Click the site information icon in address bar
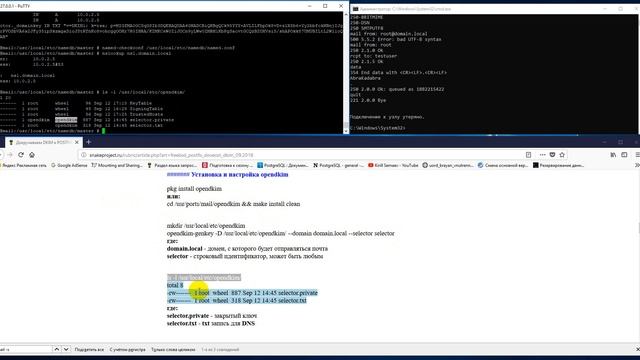Viewport: 640px width, 360px height. click(x=84, y=155)
